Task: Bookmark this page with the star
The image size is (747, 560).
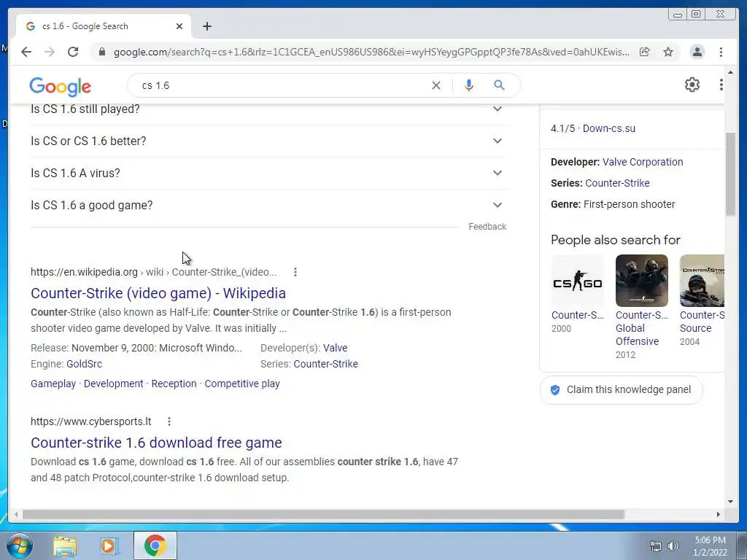Action: [x=668, y=52]
